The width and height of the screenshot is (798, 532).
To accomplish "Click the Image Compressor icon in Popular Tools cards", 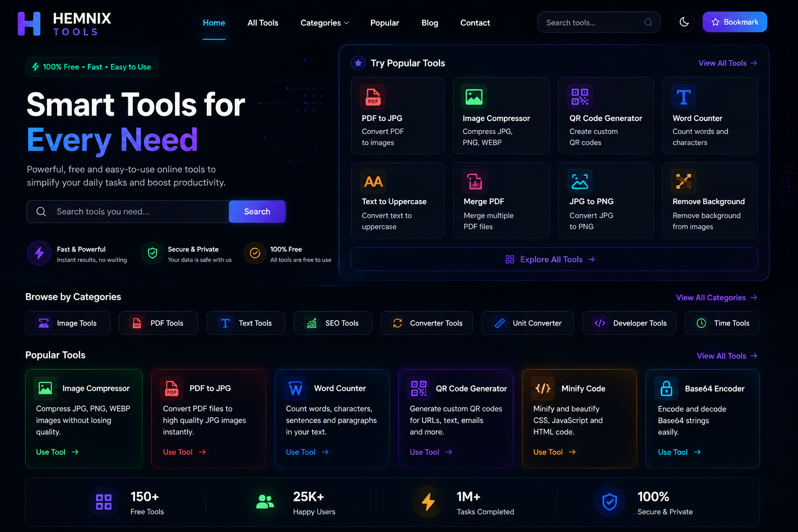I will (x=45, y=388).
